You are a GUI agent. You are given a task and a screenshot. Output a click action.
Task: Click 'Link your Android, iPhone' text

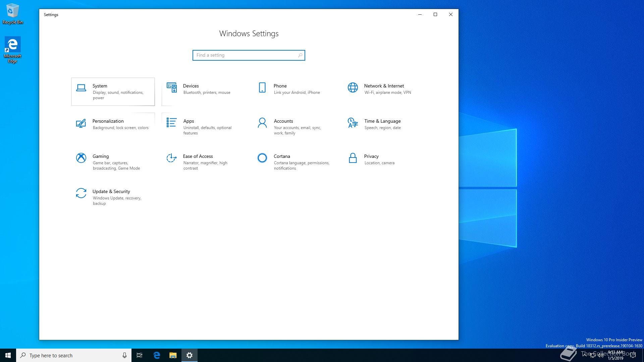point(297,93)
